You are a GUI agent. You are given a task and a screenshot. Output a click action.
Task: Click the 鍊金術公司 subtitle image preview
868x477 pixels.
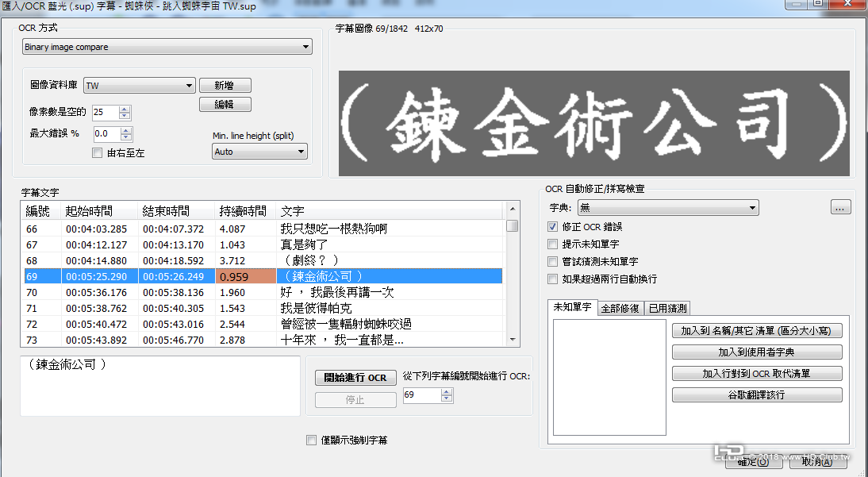(594, 124)
